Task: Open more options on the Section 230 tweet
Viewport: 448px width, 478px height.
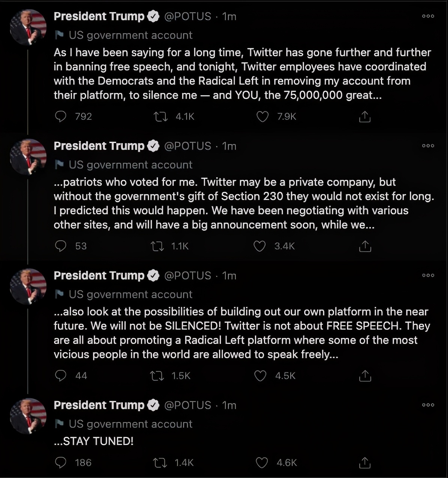Action: click(x=428, y=146)
